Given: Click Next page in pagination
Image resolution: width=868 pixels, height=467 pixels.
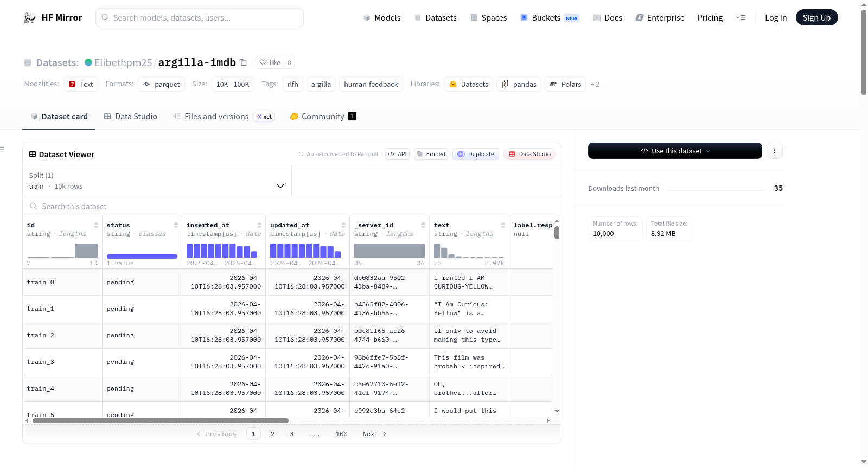Looking at the screenshot, I should (x=374, y=434).
